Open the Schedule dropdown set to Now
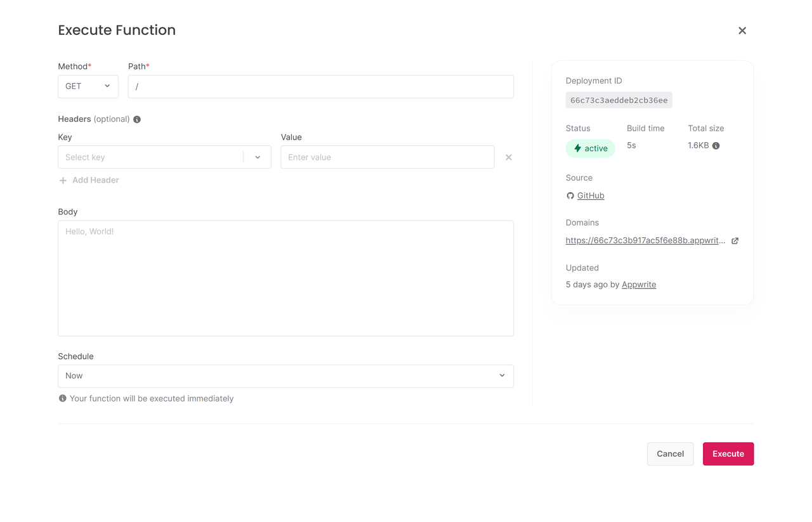Image resolution: width=812 pixels, height=522 pixels. click(285, 376)
